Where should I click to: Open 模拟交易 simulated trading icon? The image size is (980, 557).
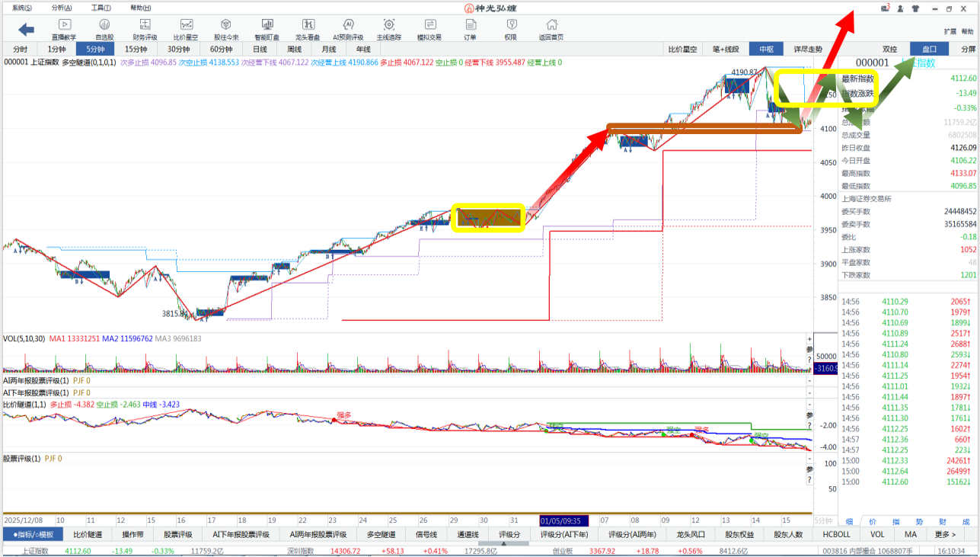pyautogui.click(x=429, y=29)
